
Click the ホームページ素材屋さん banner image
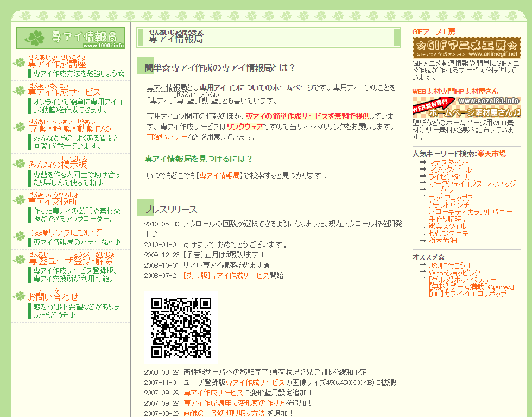click(466, 108)
